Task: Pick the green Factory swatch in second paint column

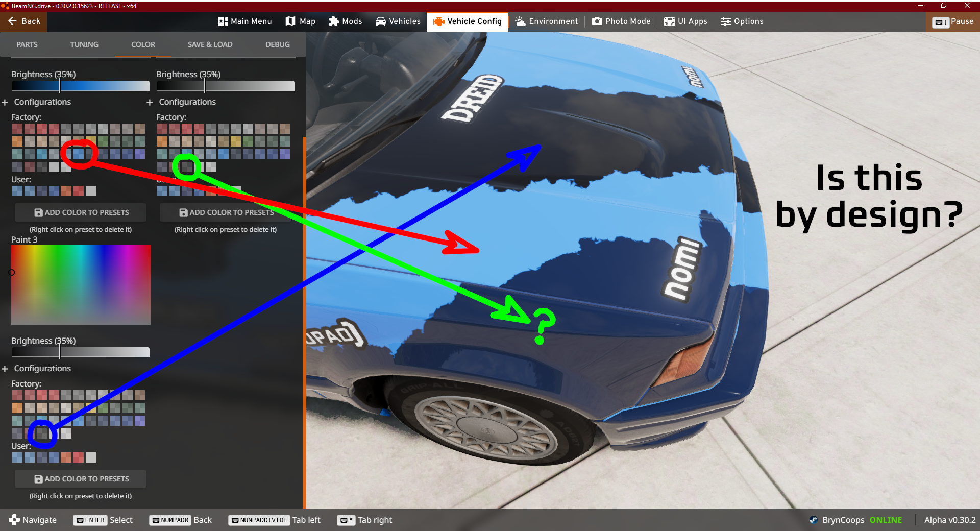Action: [248, 141]
